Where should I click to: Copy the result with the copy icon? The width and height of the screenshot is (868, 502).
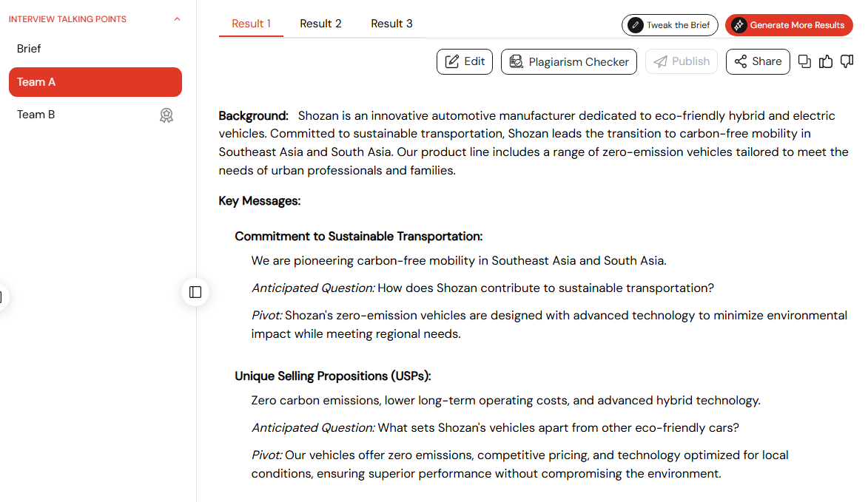click(x=804, y=61)
